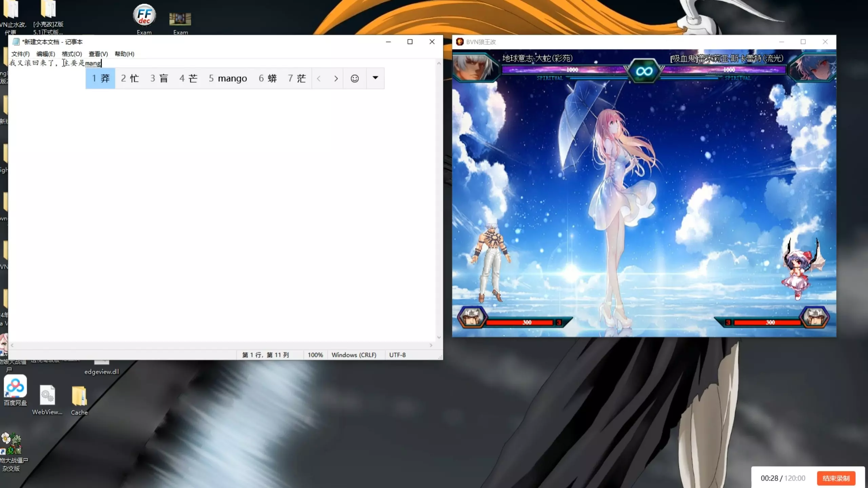Image resolution: width=868 pixels, height=488 pixels.
Task: Open the 帮助(H) menu in Notepad
Action: click(124, 54)
